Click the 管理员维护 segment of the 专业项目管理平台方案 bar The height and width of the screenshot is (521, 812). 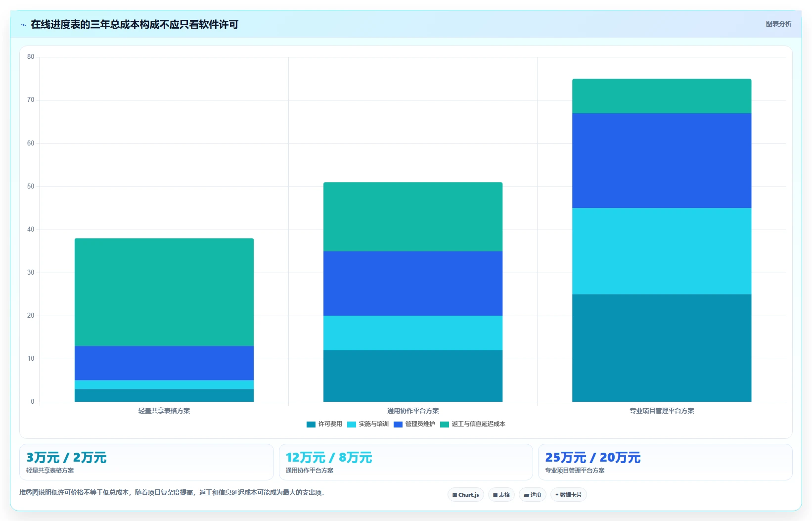tap(662, 160)
